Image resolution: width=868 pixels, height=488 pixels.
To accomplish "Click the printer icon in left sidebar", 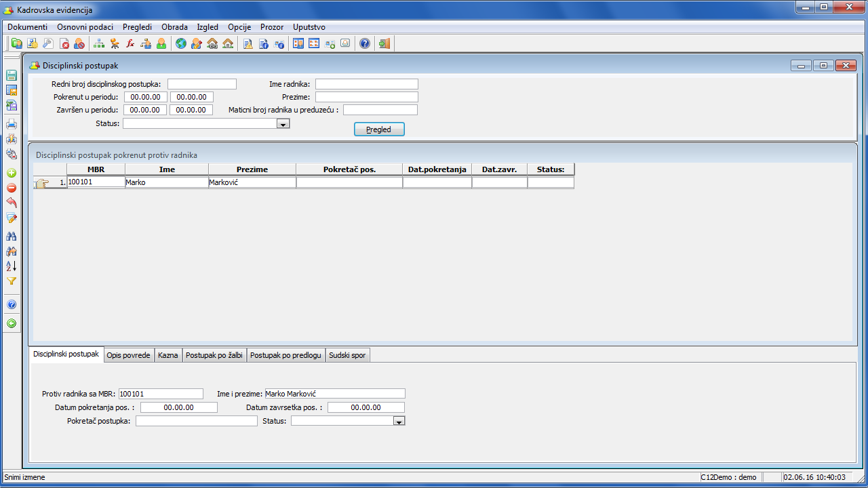I will tap(12, 124).
